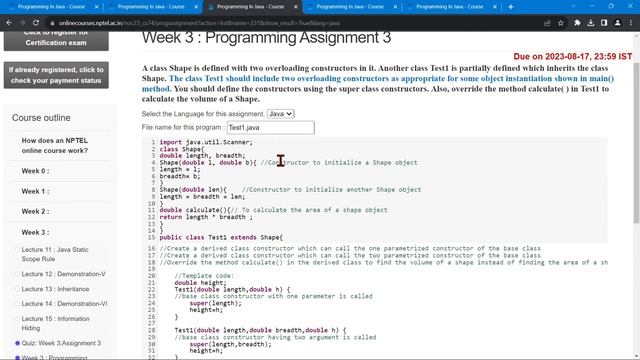Viewport: 640px width, 360px height.
Task: Collapse Week 3 in course outline
Action: pos(36,232)
